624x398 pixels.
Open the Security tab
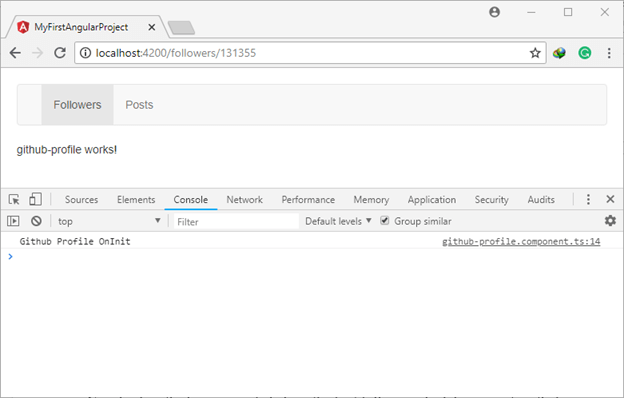pyautogui.click(x=491, y=199)
